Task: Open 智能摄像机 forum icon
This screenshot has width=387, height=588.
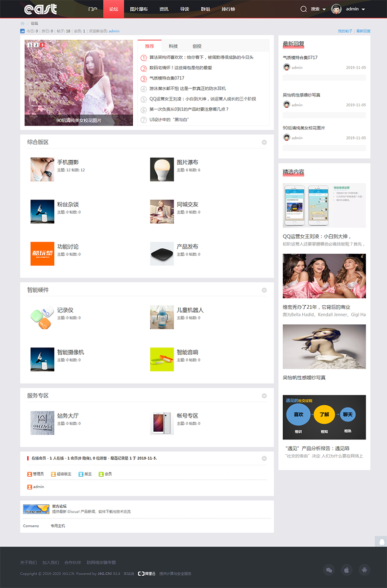Action: pos(42,360)
